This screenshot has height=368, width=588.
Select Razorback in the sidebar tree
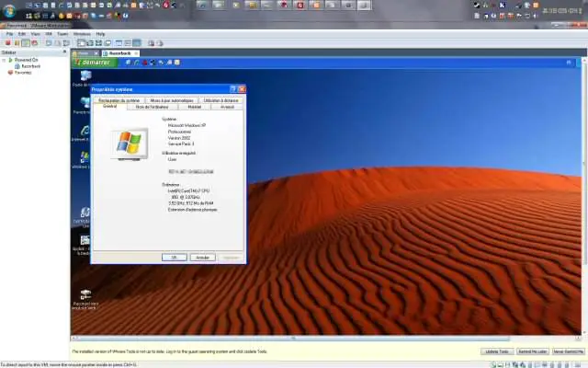[x=30, y=66]
